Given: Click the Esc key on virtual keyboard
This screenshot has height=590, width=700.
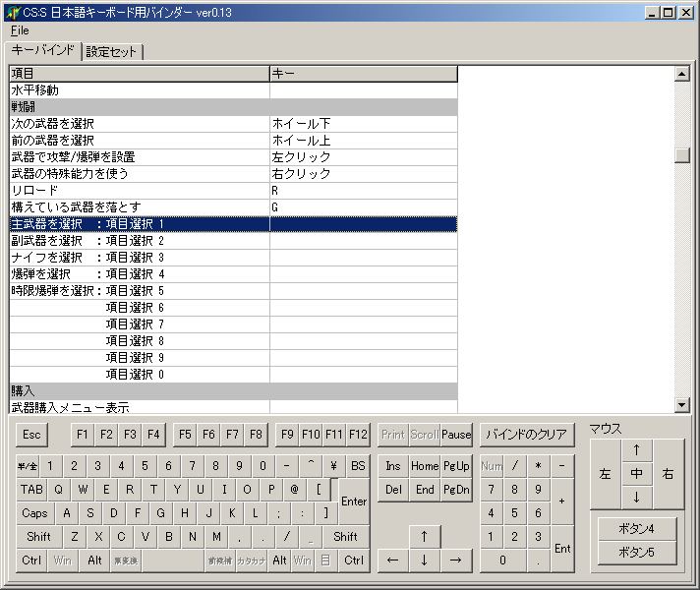Looking at the screenshot, I should (x=31, y=435).
